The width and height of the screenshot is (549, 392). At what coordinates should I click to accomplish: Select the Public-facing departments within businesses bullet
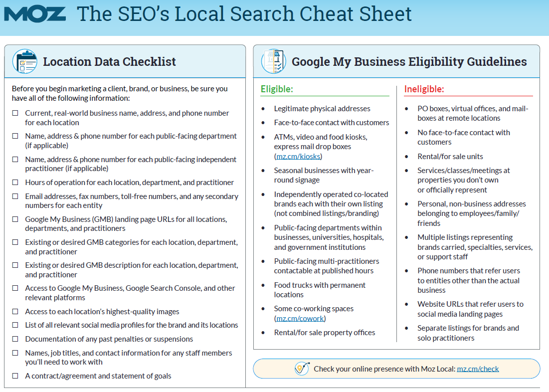pos(329,237)
